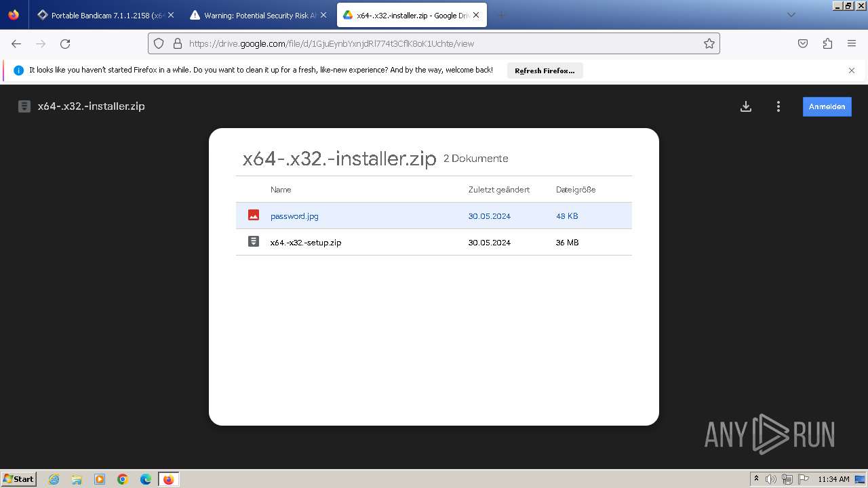This screenshot has height=488, width=868.
Task: Click the Firefox taskbar button
Action: tap(168, 479)
